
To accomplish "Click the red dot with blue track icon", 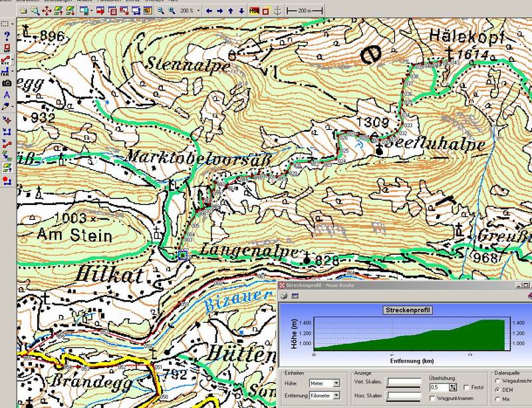I will pyautogui.click(x=7, y=180).
